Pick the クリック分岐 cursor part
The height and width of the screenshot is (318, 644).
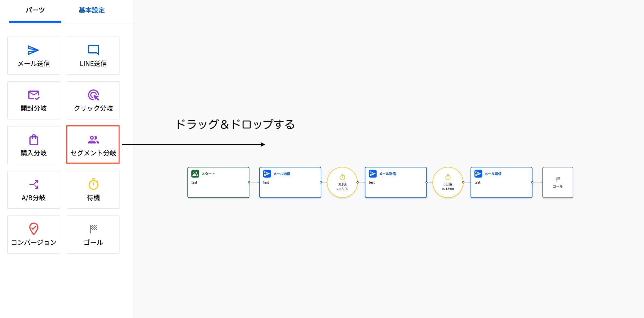[x=93, y=100]
